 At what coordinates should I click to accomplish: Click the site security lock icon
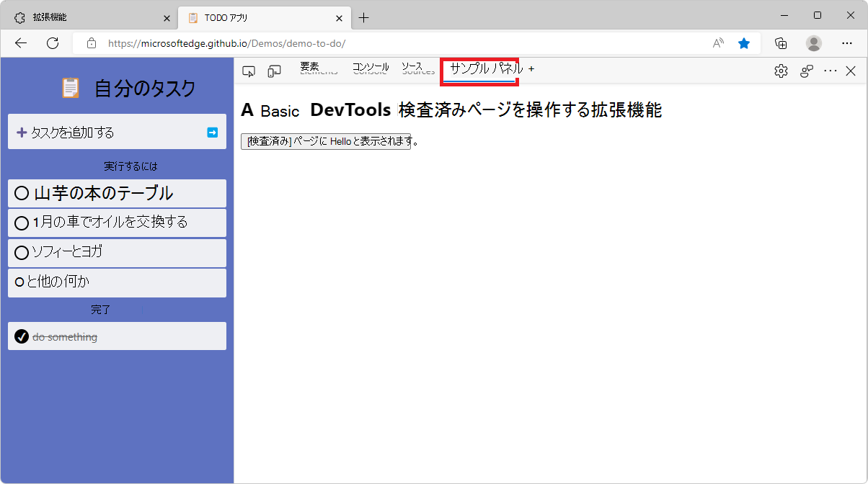91,43
